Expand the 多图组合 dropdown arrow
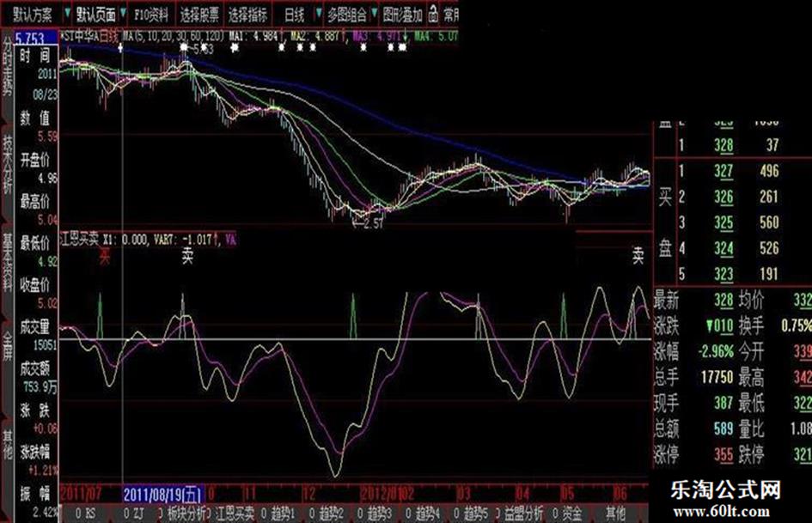Screen dimensions: 812x523 point(374,13)
